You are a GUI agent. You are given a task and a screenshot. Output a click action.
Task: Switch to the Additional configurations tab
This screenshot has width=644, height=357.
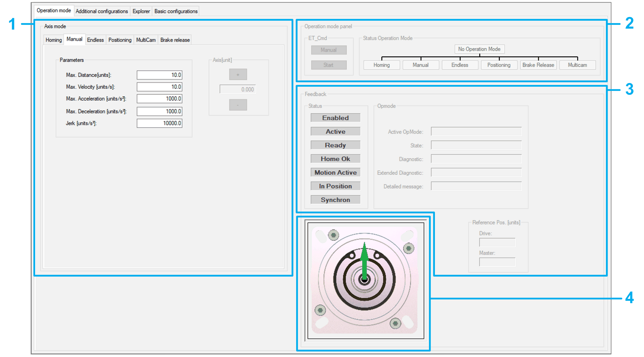tap(102, 11)
